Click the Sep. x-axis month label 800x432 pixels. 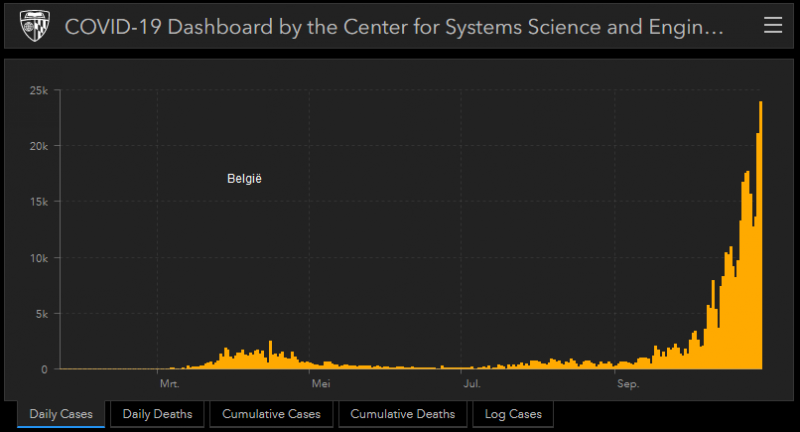(627, 384)
